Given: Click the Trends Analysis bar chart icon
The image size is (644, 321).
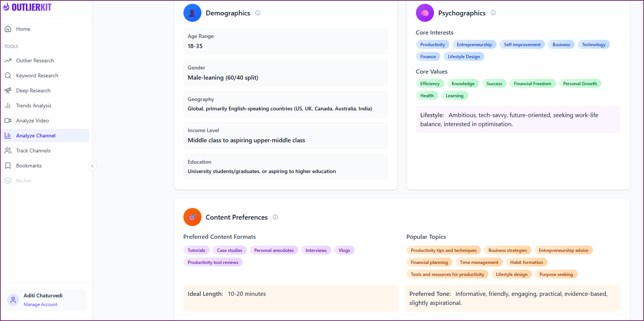Looking at the screenshot, I should click(x=8, y=105).
